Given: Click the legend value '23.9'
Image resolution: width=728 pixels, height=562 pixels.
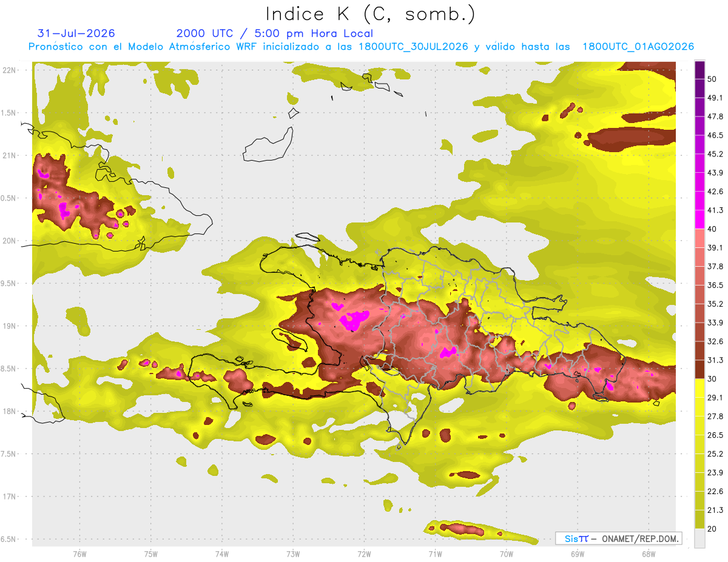Looking at the screenshot, I should (715, 473).
